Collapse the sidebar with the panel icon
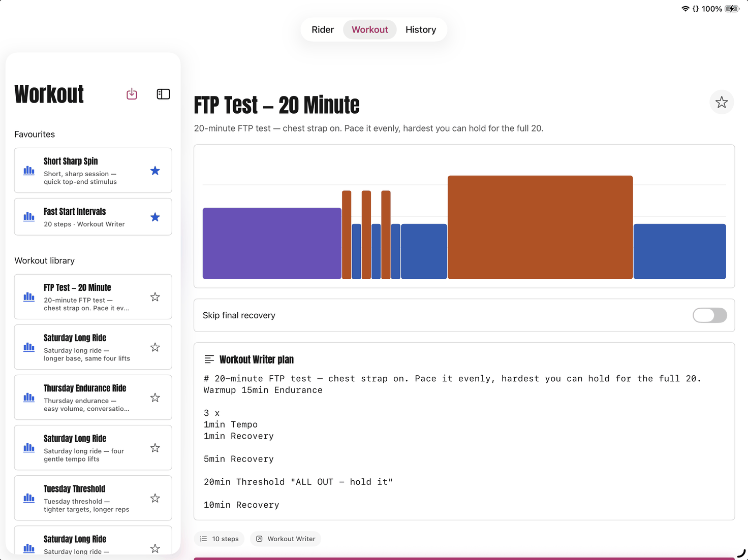Image resolution: width=748 pixels, height=560 pixels. coord(163,94)
